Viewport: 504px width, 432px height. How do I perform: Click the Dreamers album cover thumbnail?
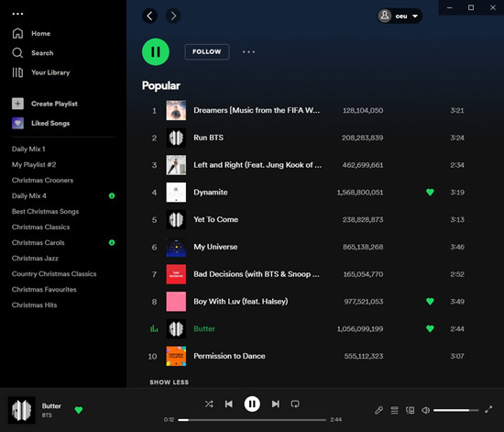176,110
